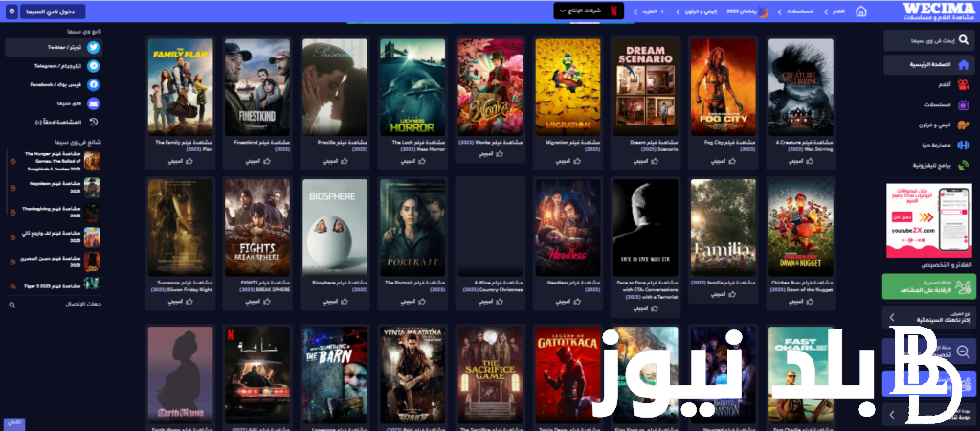Open trending Thanksgiving 2023 entry
The width and height of the screenshot is (980, 431).
click(54, 212)
